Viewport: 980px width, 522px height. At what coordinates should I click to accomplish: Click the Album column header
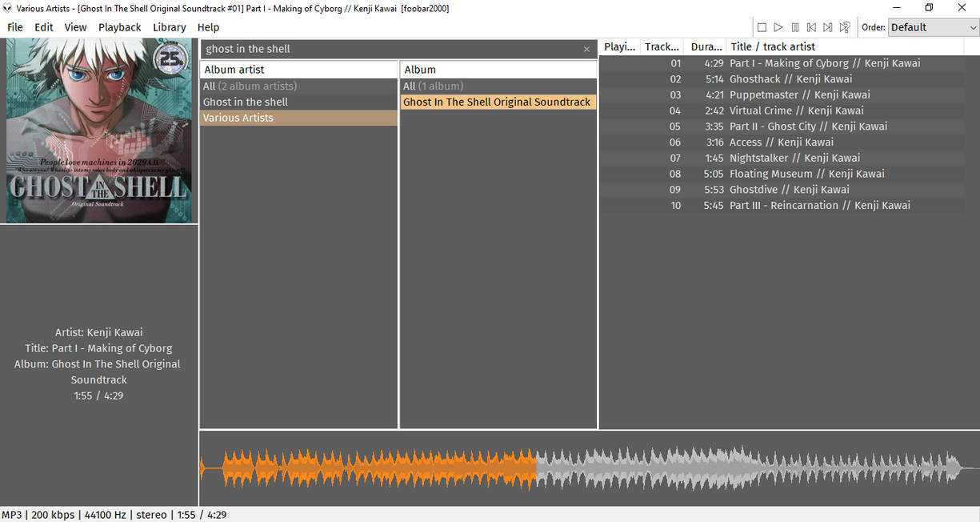tap(498, 70)
